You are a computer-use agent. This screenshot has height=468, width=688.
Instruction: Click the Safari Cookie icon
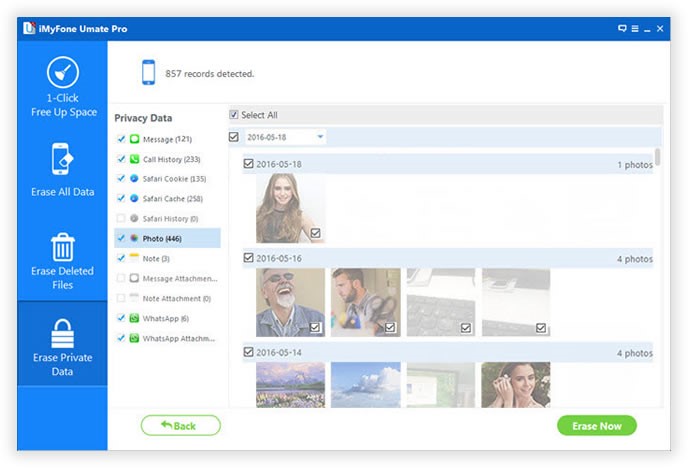134,179
